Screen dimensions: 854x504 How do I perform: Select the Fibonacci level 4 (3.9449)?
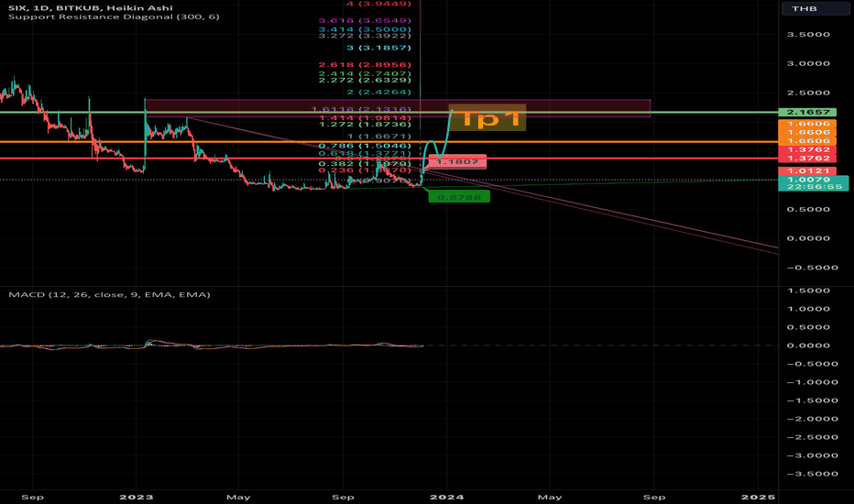378,4
